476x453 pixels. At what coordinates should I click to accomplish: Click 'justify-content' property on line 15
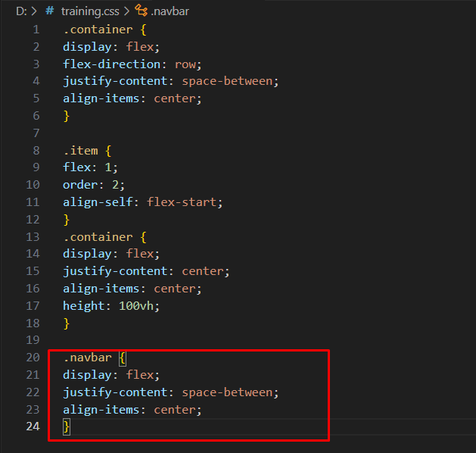point(115,271)
